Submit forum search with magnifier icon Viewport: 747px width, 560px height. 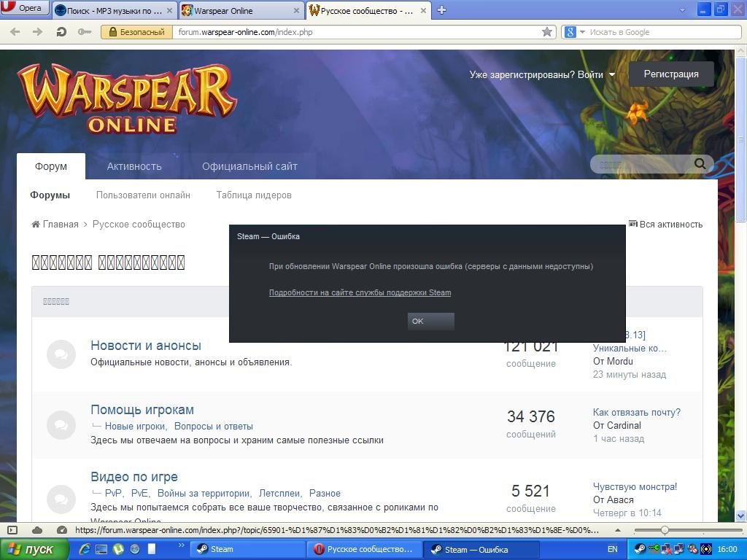[700, 164]
